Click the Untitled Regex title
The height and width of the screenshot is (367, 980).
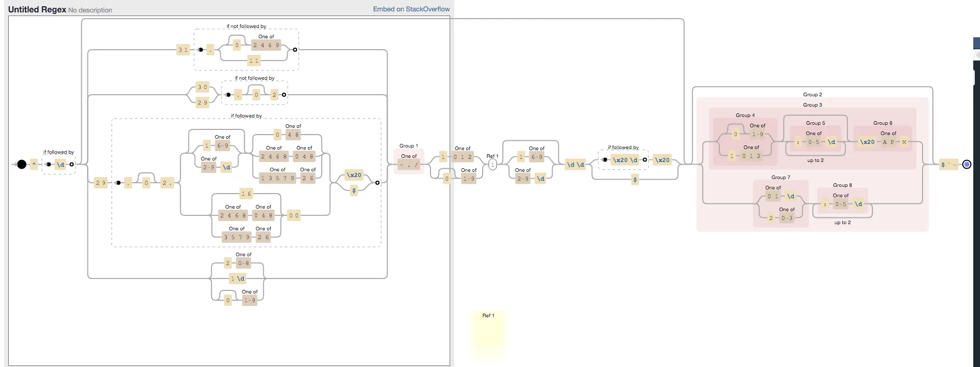37,9
